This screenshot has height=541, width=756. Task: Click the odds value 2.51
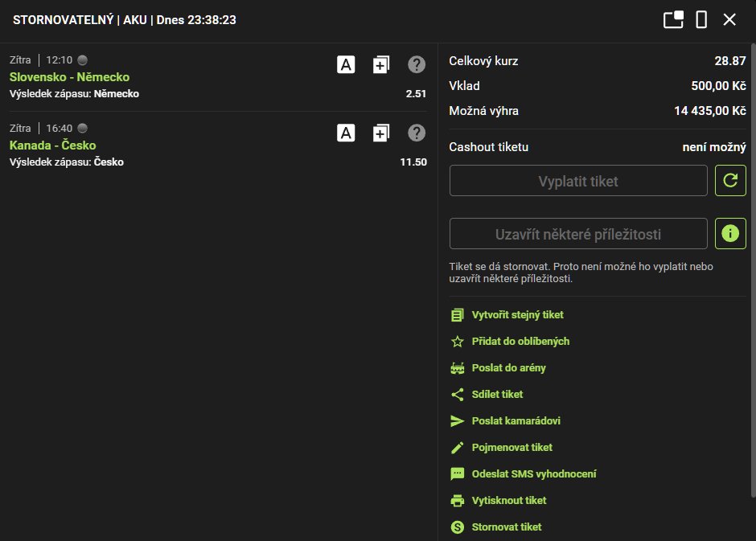416,94
